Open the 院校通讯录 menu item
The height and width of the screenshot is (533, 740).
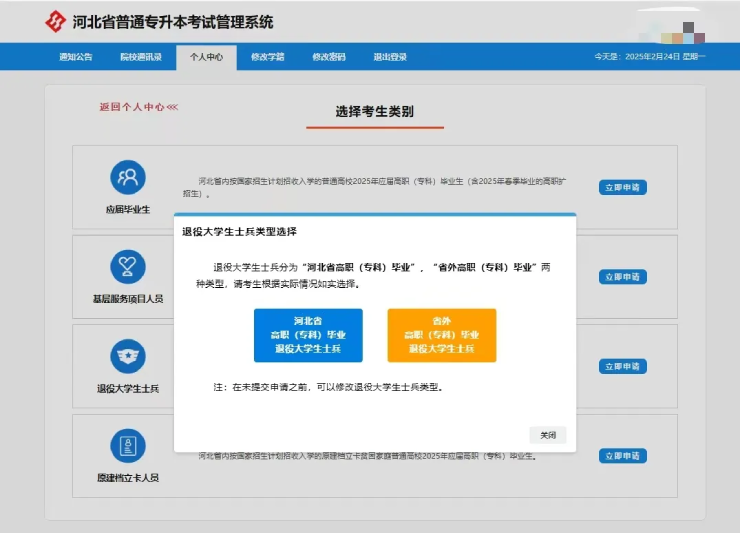(x=141, y=57)
